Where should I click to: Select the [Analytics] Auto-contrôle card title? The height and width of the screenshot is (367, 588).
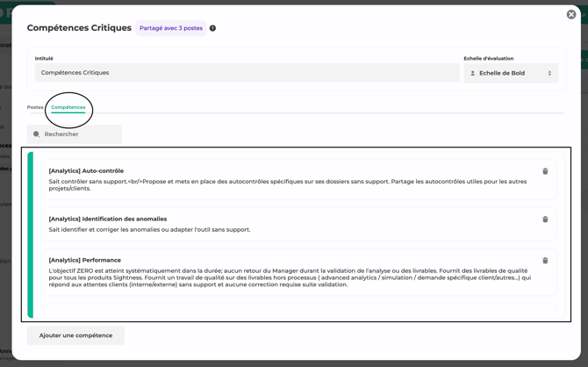click(86, 171)
